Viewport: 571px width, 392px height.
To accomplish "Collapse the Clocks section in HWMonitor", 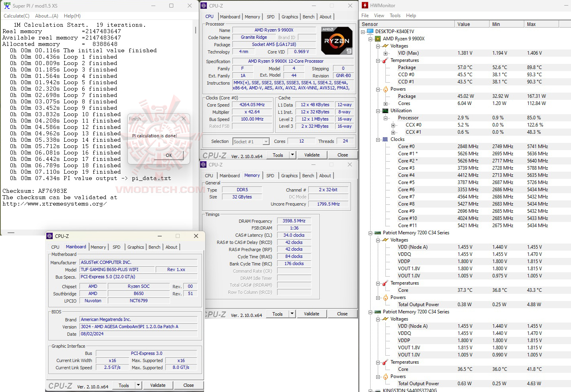I will (378, 139).
